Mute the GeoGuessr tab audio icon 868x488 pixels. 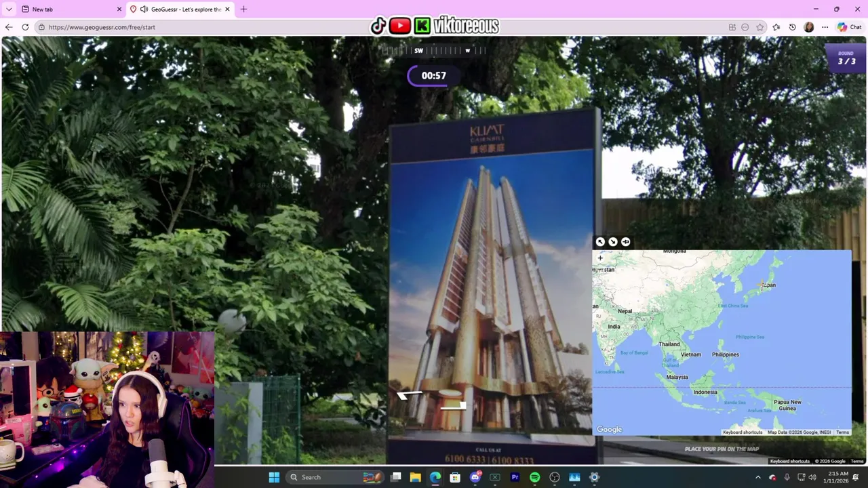(144, 9)
